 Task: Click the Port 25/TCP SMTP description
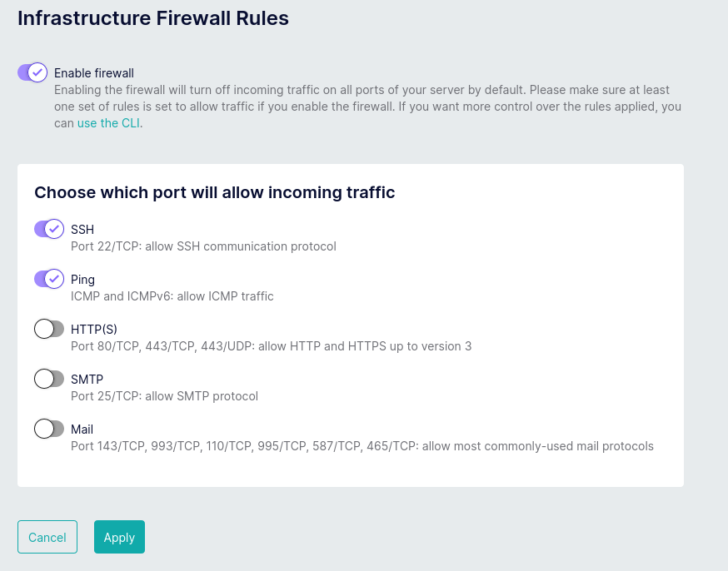164,396
